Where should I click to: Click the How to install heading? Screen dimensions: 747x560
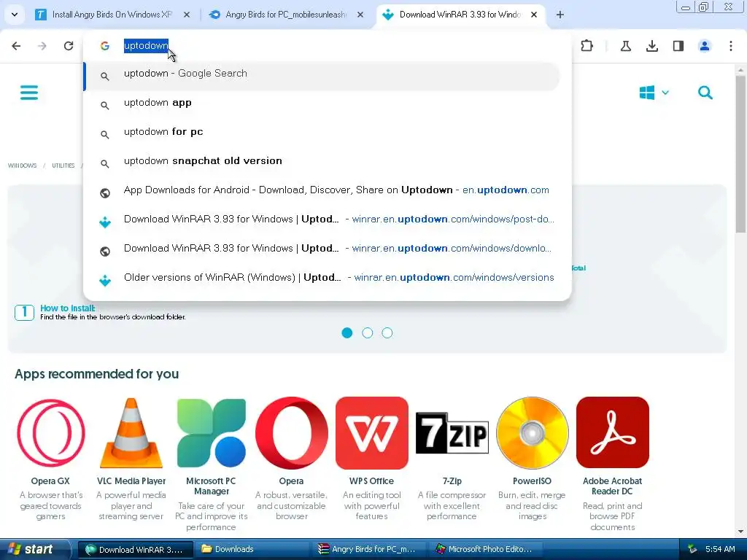pos(68,308)
